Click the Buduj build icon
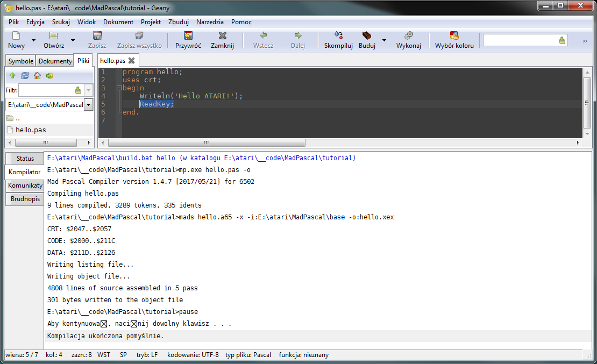The image size is (597, 364). pos(367,36)
